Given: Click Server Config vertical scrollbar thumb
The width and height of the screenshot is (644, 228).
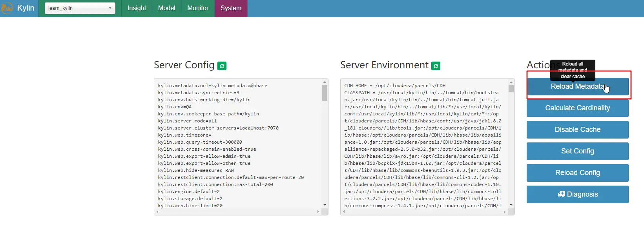Looking at the screenshot, I should [x=325, y=93].
